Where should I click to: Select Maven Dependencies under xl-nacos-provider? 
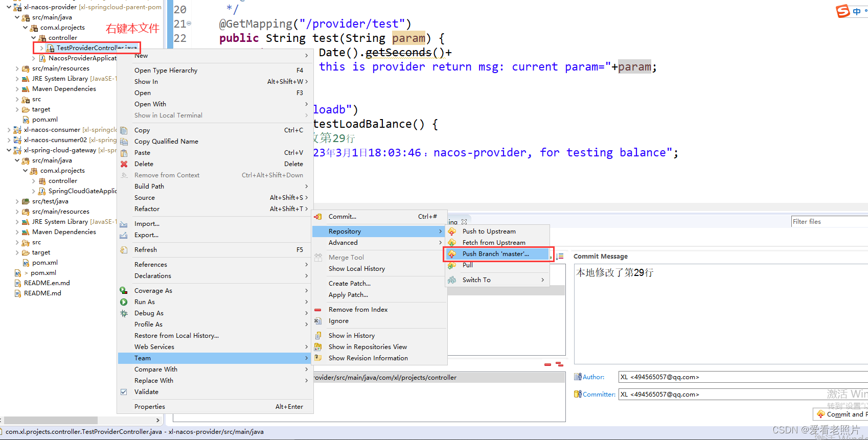(64, 89)
